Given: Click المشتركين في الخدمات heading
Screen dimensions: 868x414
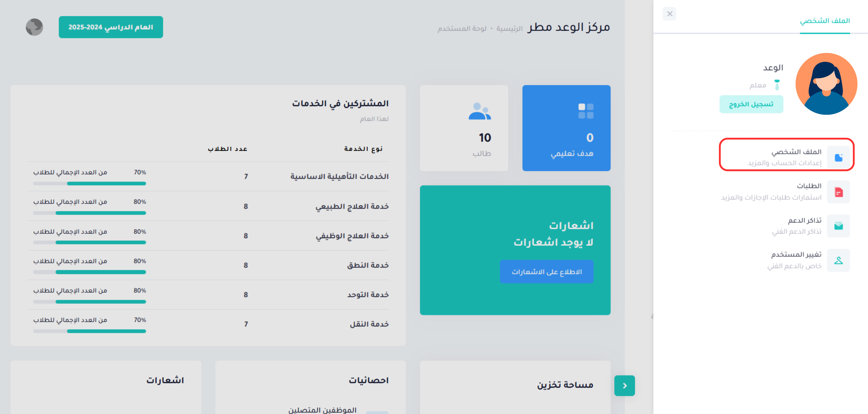Looking at the screenshot, I should (x=340, y=103).
